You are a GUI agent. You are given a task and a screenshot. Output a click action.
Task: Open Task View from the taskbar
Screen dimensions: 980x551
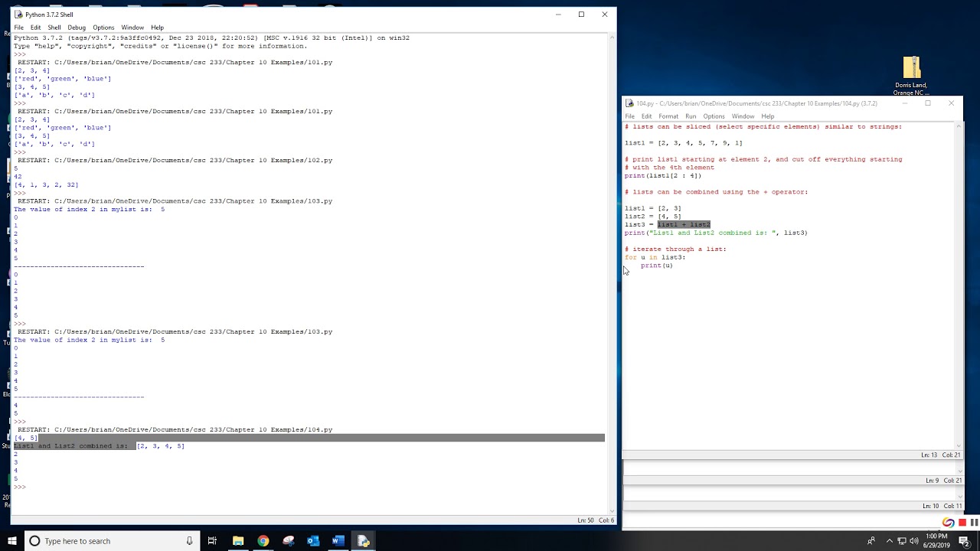[213, 541]
